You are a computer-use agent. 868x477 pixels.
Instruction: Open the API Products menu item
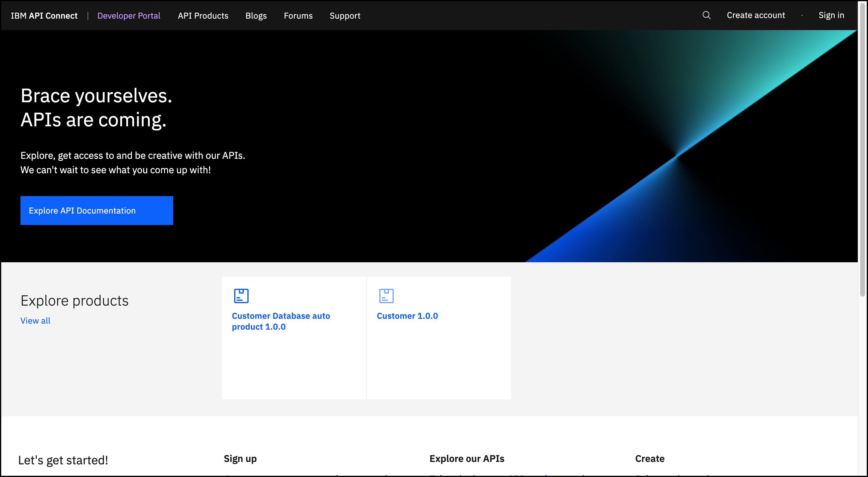pos(203,16)
